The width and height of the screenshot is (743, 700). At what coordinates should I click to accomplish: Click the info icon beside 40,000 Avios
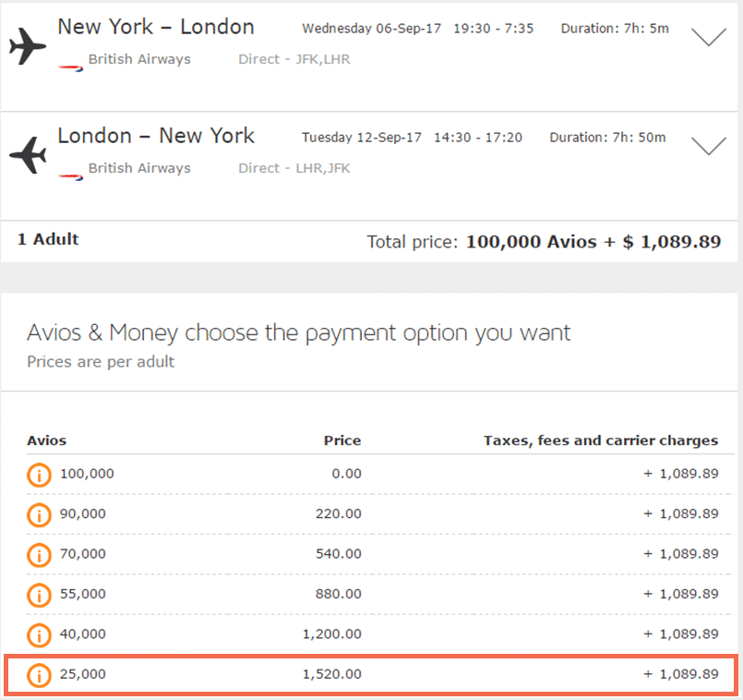coord(39,635)
